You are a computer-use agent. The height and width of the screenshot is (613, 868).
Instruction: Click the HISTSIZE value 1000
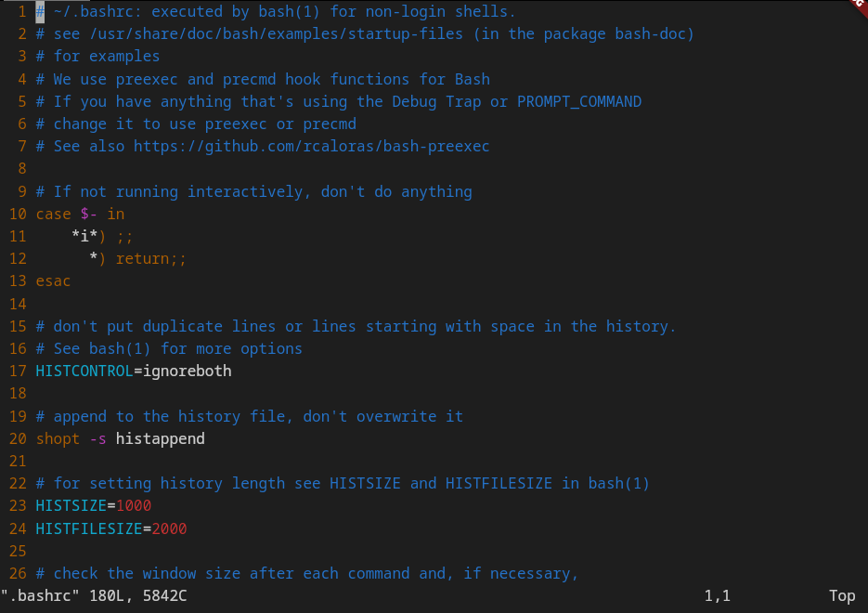134,506
